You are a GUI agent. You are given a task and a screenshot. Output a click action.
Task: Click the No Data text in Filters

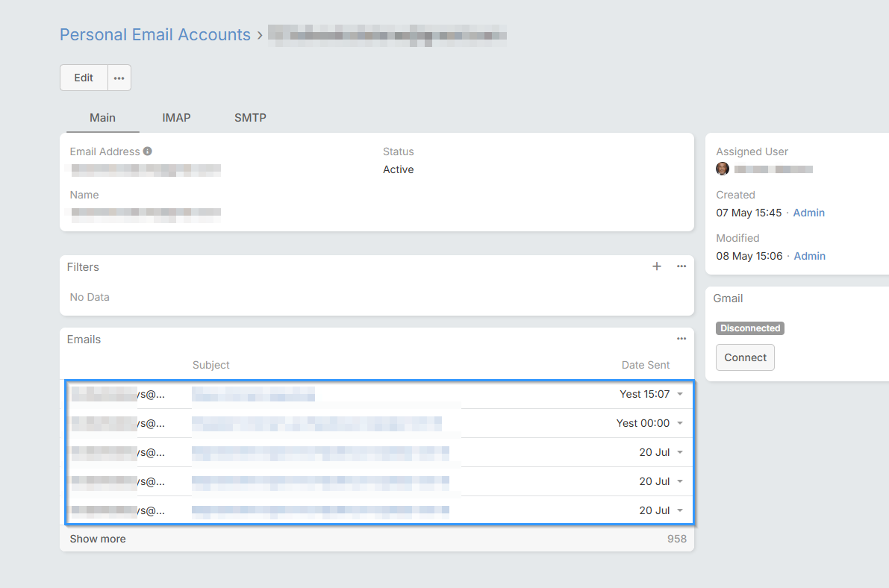click(x=90, y=297)
